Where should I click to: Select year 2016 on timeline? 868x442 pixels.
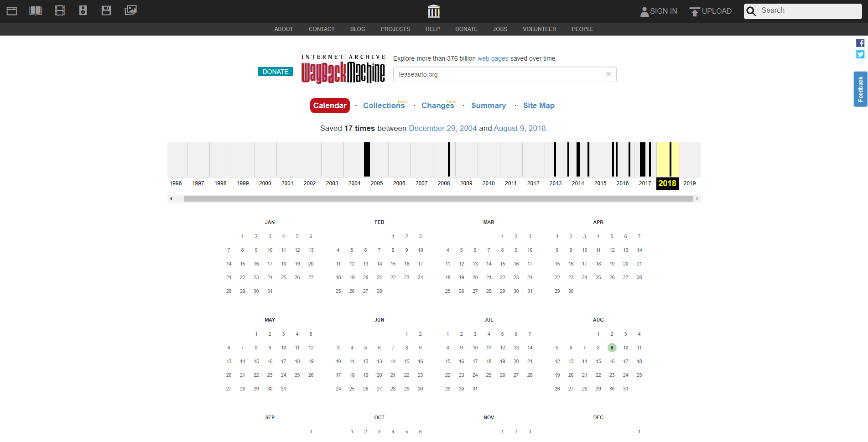coord(623,183)
